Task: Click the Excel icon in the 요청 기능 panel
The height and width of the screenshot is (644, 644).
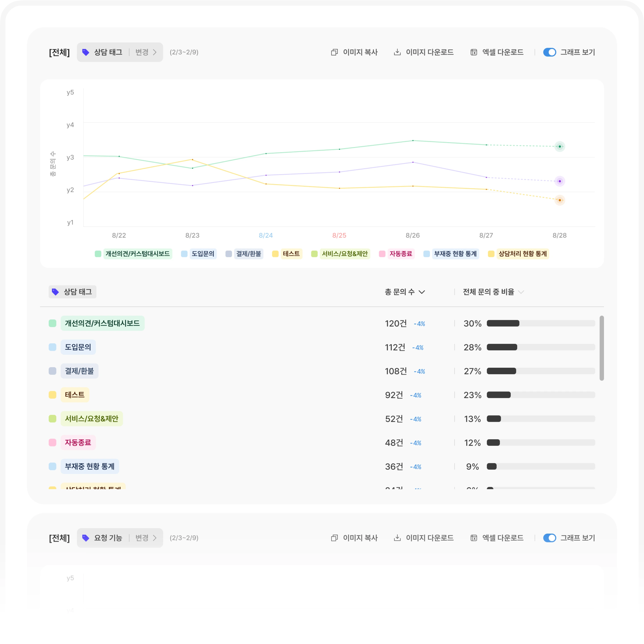Action: [x=474, y=538]
